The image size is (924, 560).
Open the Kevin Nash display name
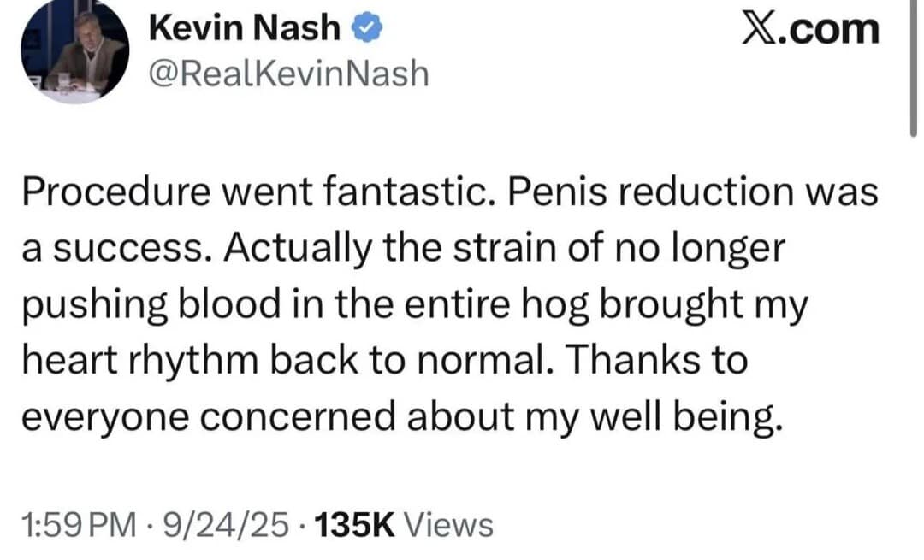coord(244,29)
